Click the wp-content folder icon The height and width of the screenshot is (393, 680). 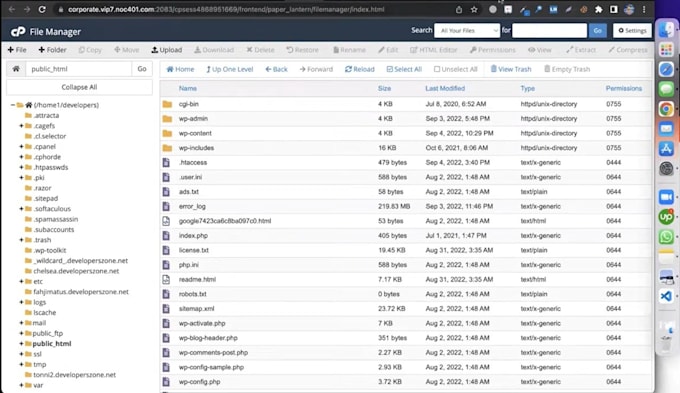point(167,133)
